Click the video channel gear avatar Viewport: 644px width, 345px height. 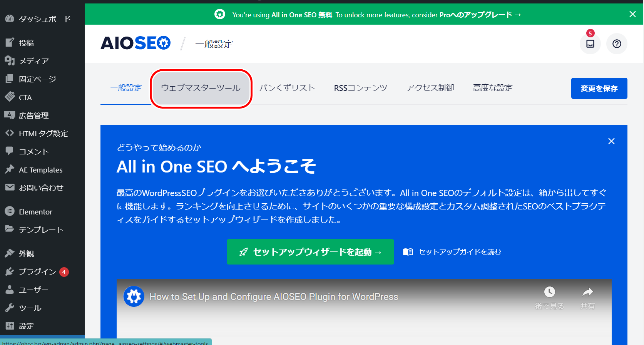[x=134, y=296]
